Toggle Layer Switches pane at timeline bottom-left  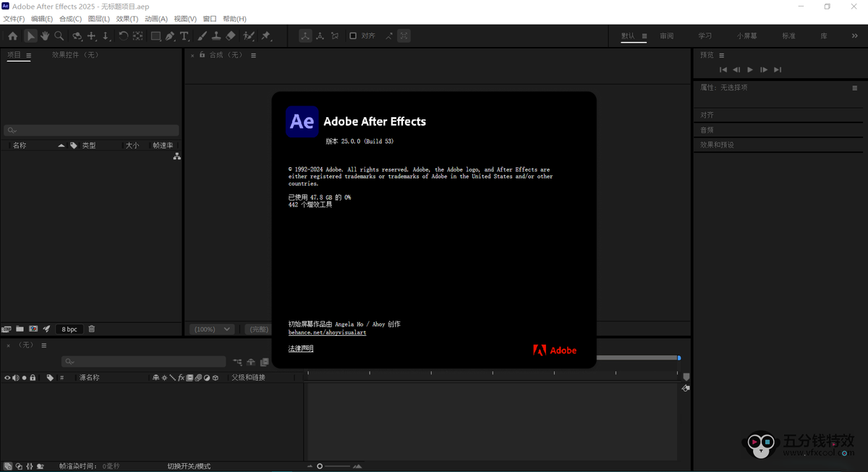click(x=8, y=466)
